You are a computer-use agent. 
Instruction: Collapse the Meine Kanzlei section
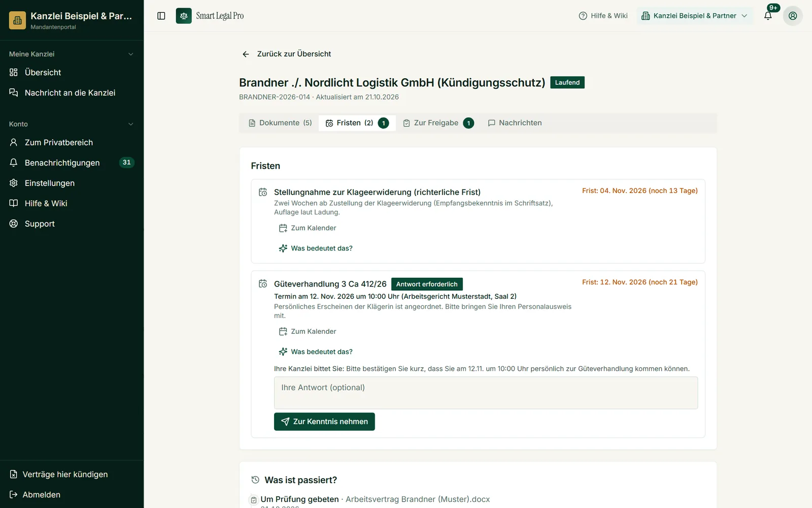72,54
